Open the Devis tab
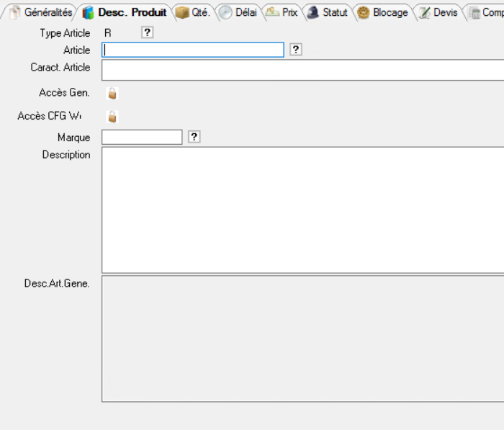Screen dimensions: 504x430 (438, 12)
